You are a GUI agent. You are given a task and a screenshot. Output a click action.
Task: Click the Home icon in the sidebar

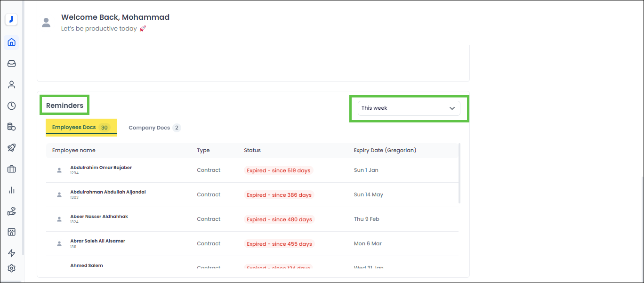[x=12, y=42]
